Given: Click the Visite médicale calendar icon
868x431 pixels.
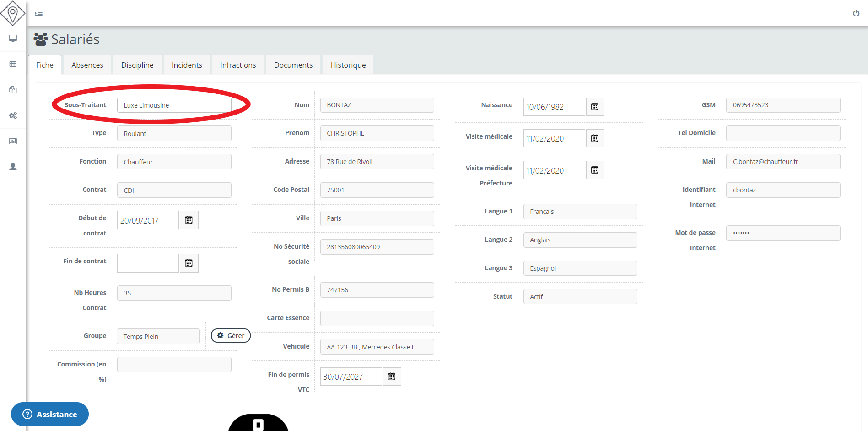Looking at the screenshot, I should click(x=595, y=138).
